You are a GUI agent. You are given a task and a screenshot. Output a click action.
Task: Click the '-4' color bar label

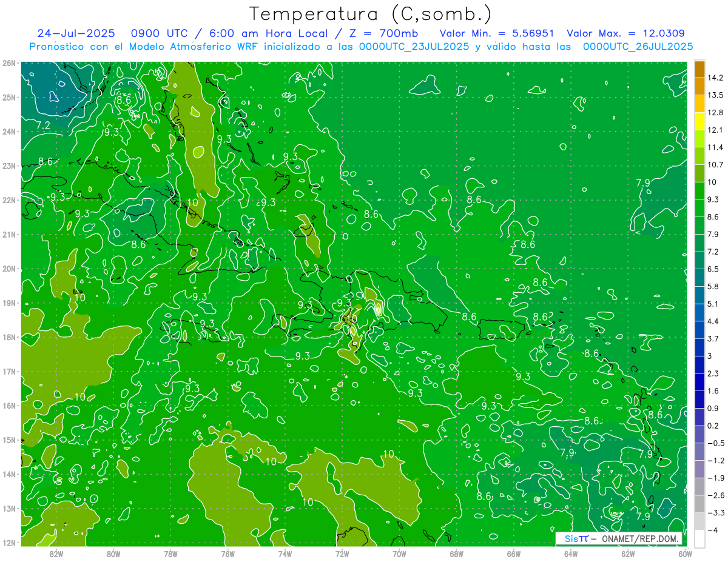[713, 530]
